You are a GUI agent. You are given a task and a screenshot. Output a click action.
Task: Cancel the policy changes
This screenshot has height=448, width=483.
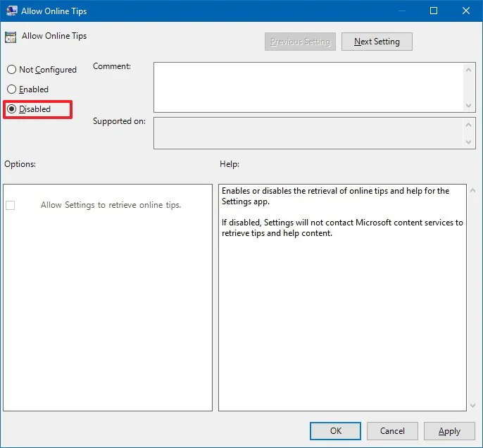pyautogui.click(x=392, y=431)
